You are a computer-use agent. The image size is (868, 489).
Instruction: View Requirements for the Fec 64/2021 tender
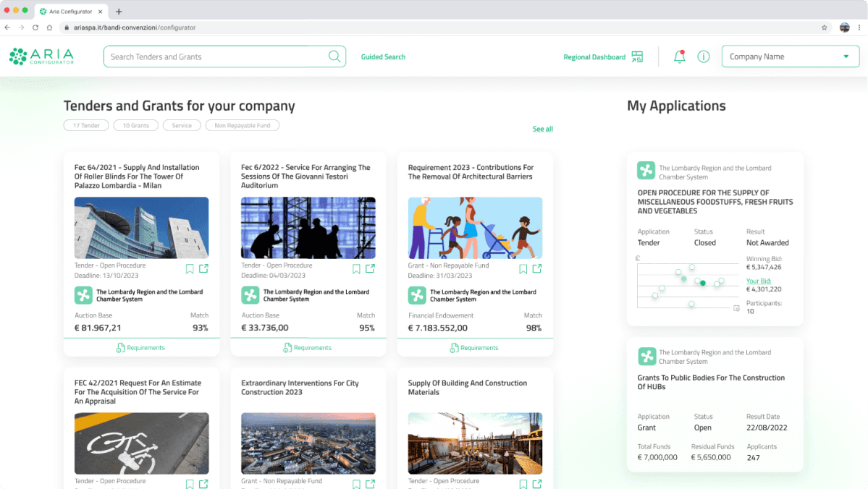141,348
